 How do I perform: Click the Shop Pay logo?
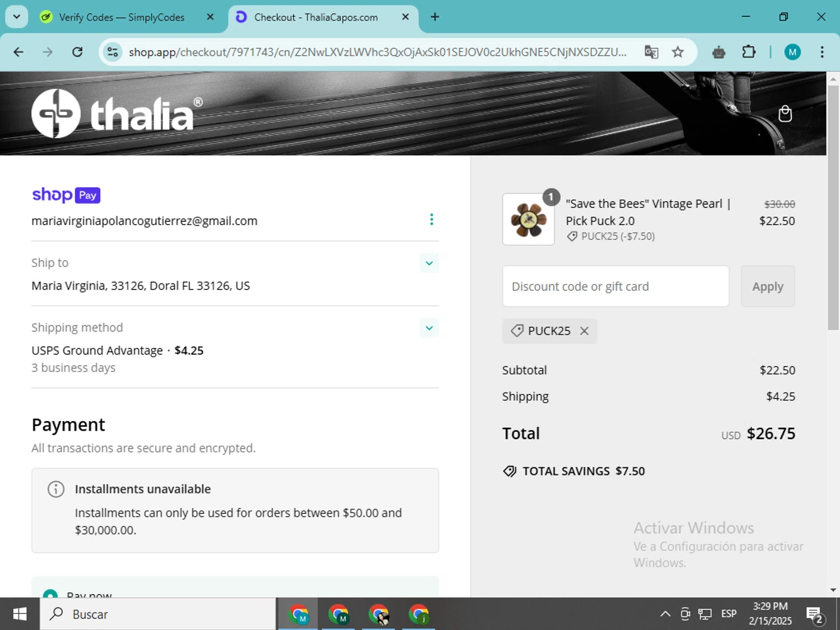66,195
